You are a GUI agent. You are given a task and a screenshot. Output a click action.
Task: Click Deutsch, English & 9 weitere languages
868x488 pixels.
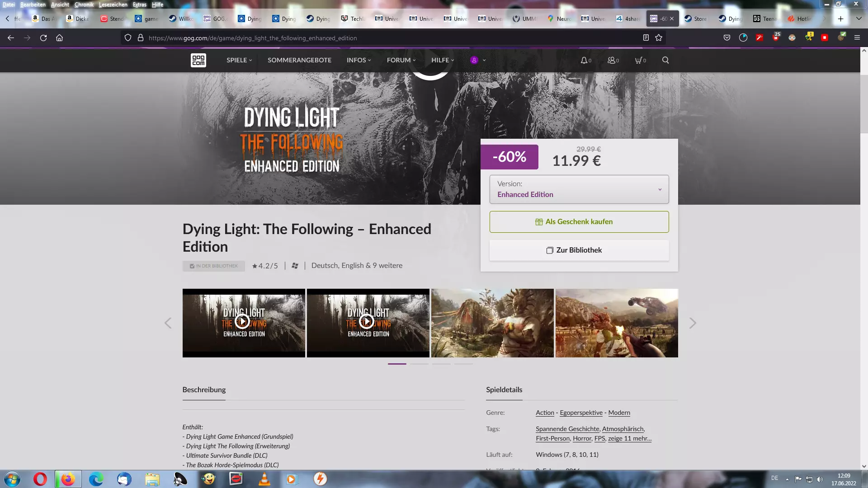click(x=357, y=266)
